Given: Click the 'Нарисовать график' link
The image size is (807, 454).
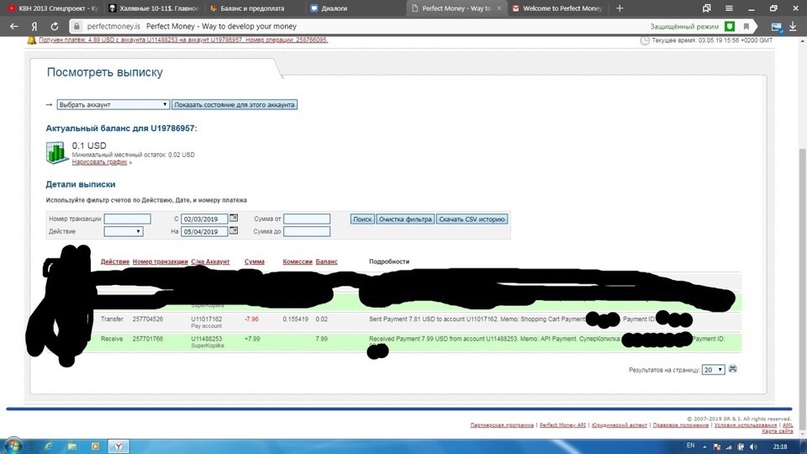Looking at the screenshot, I should point(99,162).
